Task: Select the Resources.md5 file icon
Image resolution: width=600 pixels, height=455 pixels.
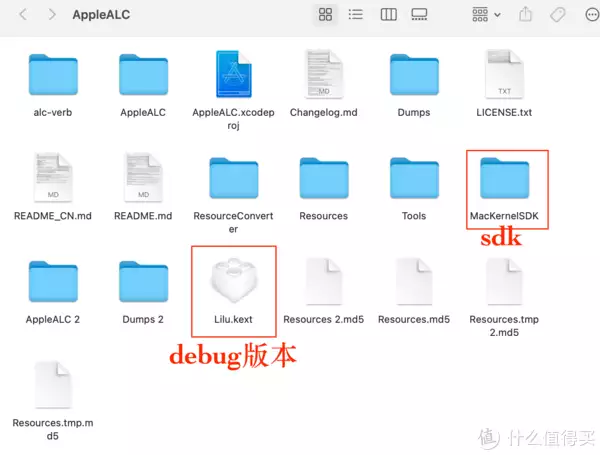Action: [x=414, y=281]
